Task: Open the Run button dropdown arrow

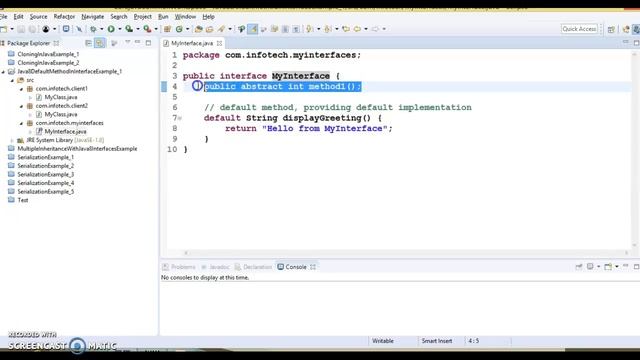Action: click(x=120, y=29)
